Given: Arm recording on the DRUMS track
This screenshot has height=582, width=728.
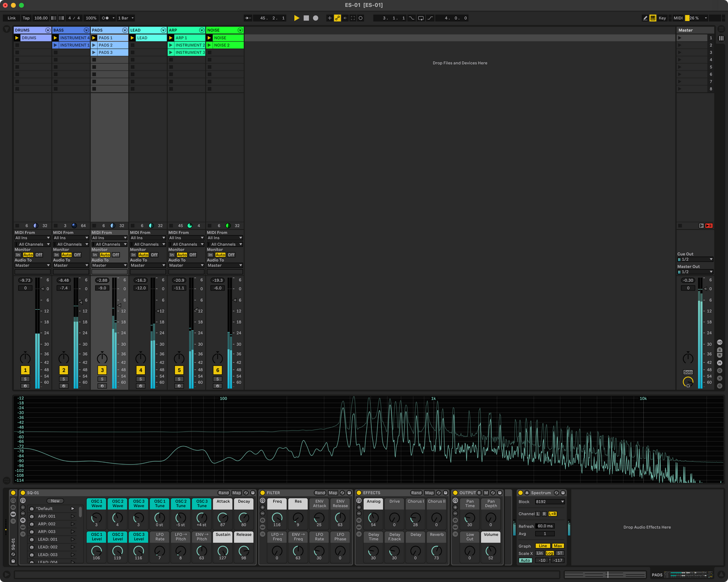Looking at the screenshot, I should coord(25,386).
